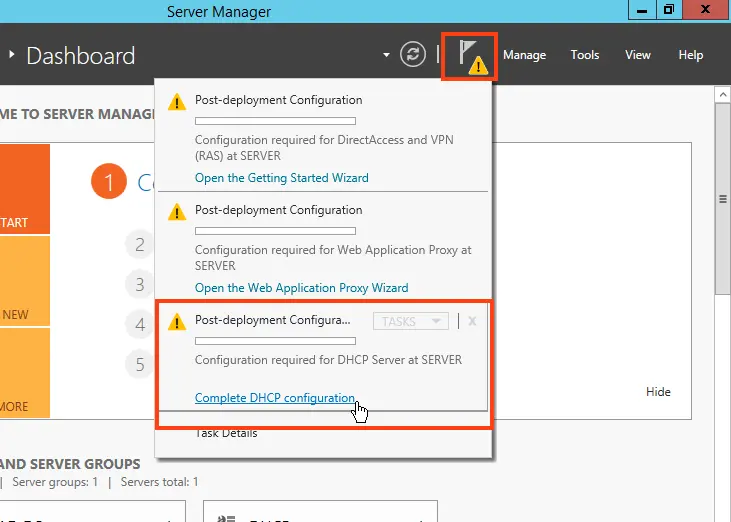This screenshot has height=522, width=731.
Task: Click Open the Web Application Proxy Wizard link
Action: [x=301, y=288]
